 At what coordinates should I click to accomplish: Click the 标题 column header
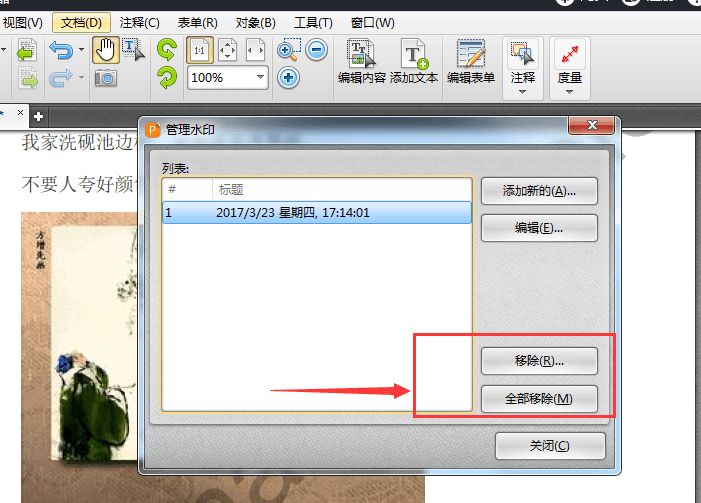[x=342, y=190]
